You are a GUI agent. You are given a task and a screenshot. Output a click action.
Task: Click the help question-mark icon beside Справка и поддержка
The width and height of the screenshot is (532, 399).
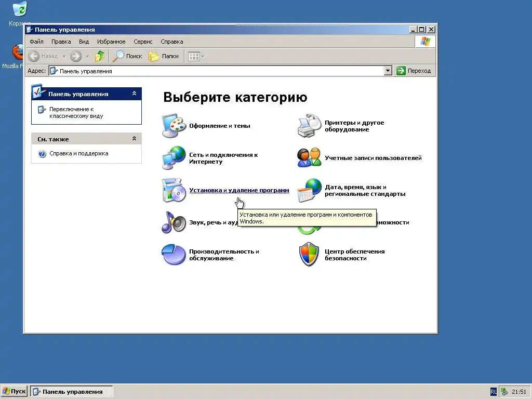[42, 154]
